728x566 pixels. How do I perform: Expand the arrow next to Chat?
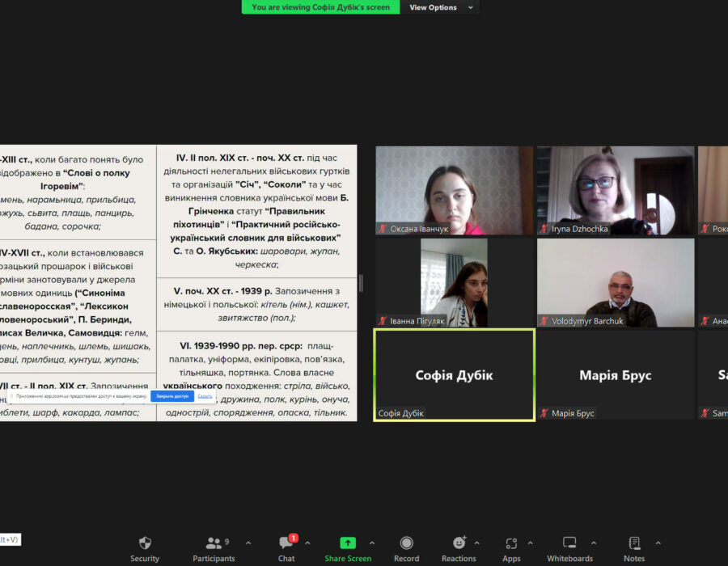tap(308, 543)
